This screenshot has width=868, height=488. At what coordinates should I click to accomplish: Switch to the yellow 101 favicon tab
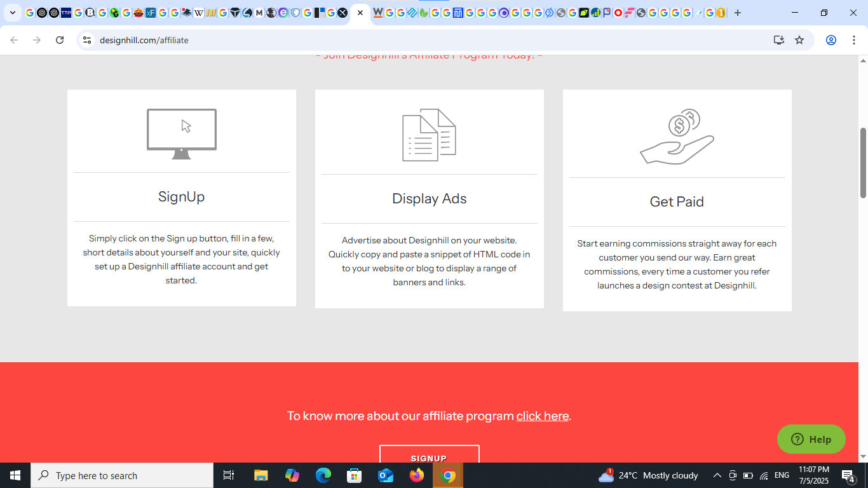tap(211, 13)
